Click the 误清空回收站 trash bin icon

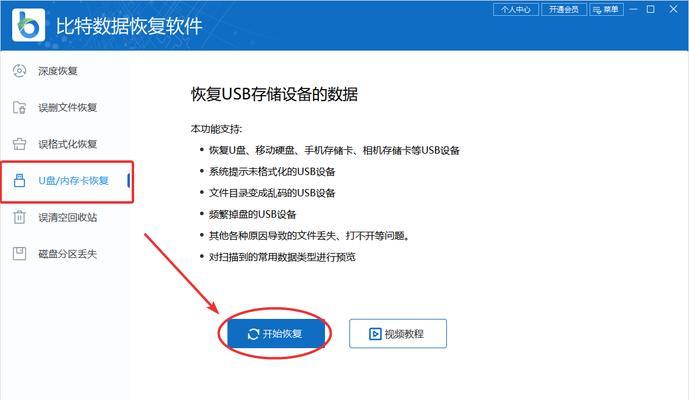pos(19,217)
